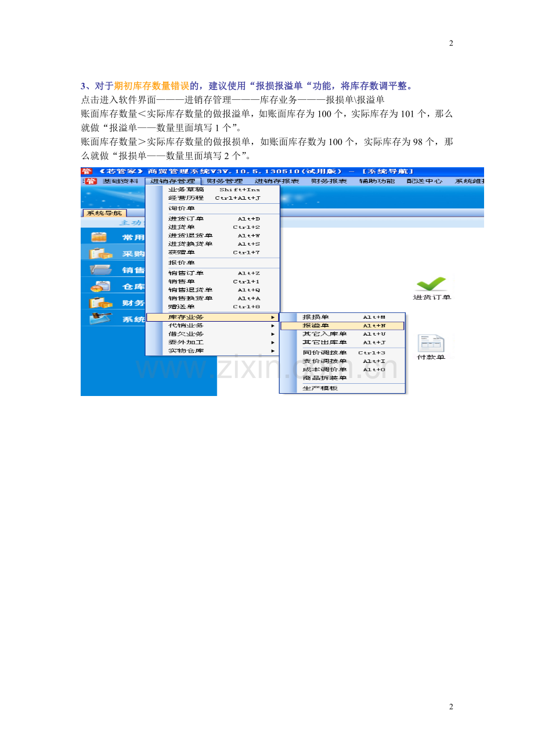The image size is (534, 756).
Task: Choose 报溢单 from the submenu
Action: 342,326
